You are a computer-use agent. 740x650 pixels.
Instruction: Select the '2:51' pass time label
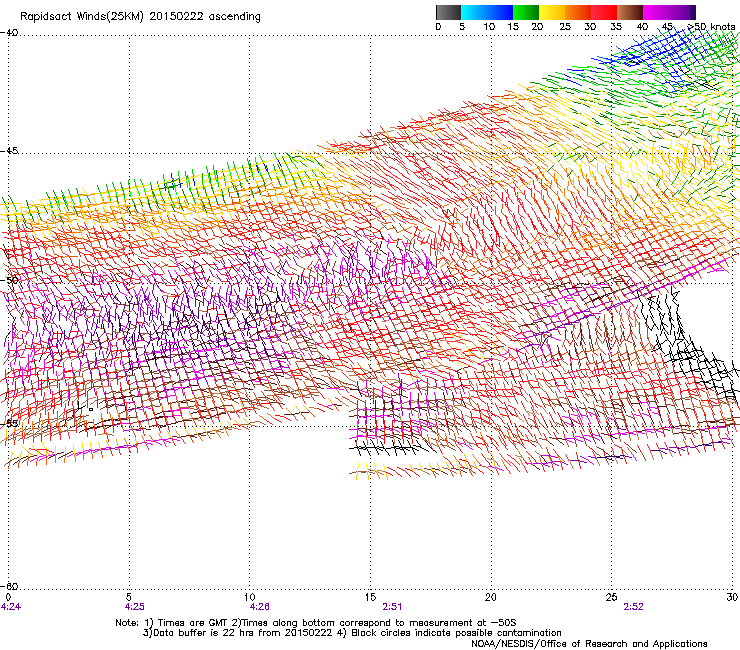click(392, 607)
